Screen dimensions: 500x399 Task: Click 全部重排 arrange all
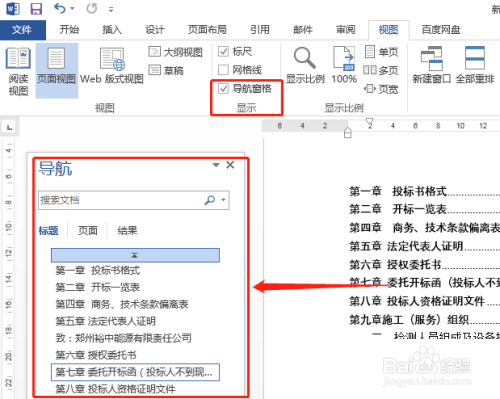point(475,65)
